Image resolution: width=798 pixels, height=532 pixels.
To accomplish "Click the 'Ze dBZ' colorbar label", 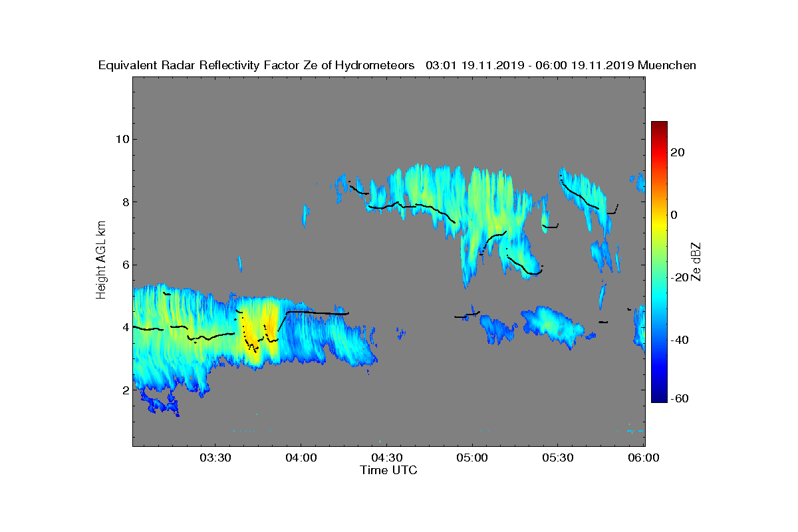I will point(697,261).
